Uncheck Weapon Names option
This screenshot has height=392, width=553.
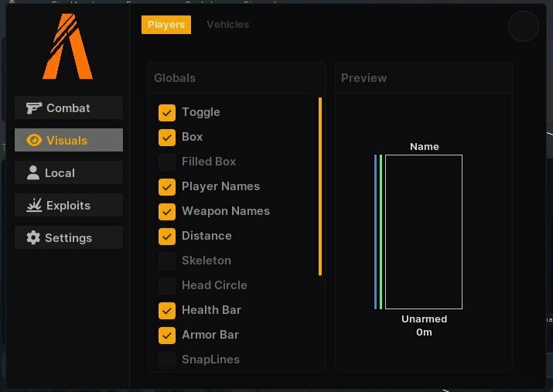[x=167, y=211]
